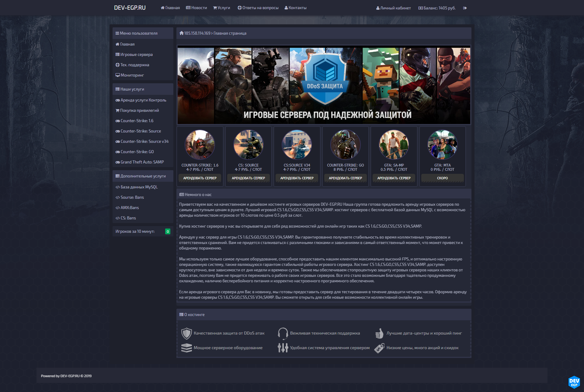Select Counter-Strike: 1.6 in sidebar
This screenshot has height=392, width=584.
(143, 121)
